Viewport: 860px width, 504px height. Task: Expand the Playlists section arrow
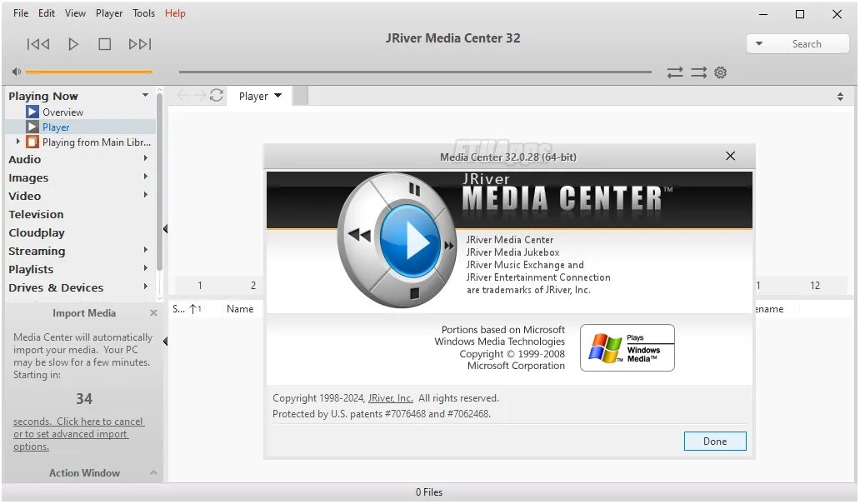coord(145,268)
